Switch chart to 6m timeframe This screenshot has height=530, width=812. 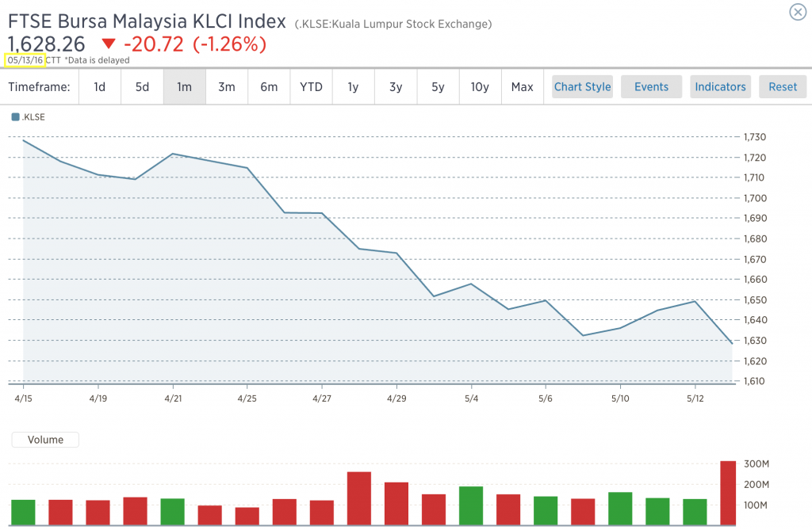click(x=269, y=87)
